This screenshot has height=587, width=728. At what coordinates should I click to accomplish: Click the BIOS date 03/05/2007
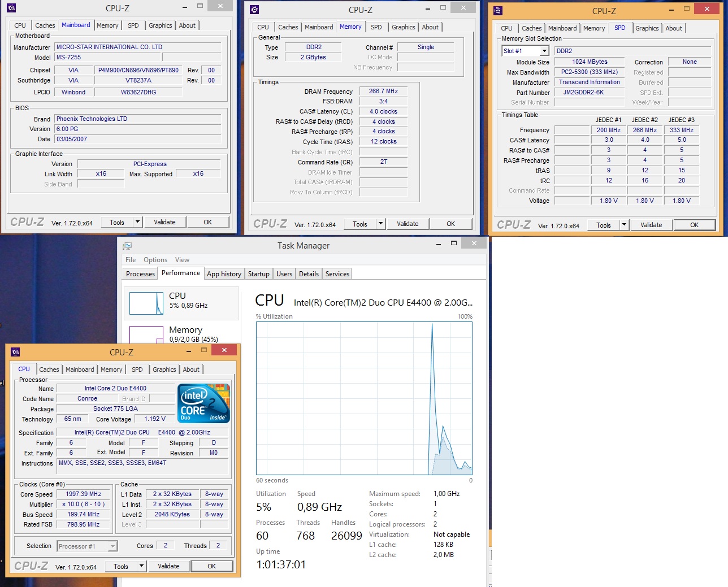tap(137, 139)
